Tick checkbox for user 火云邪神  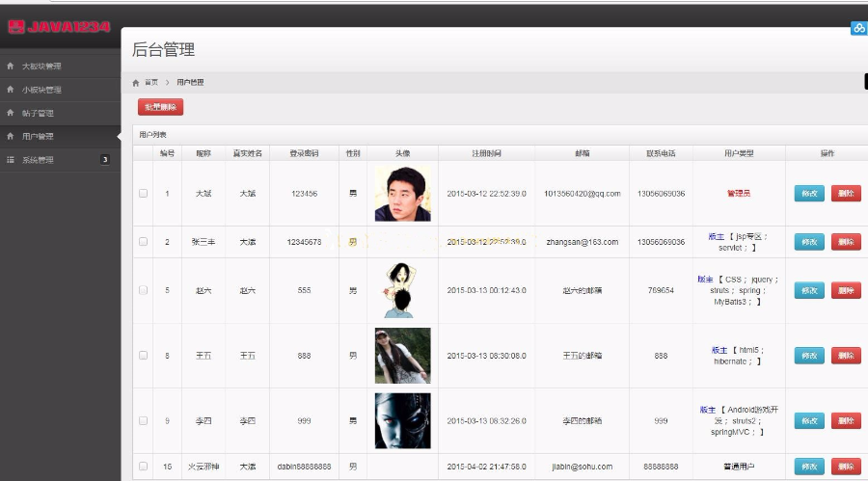point(144,466)
